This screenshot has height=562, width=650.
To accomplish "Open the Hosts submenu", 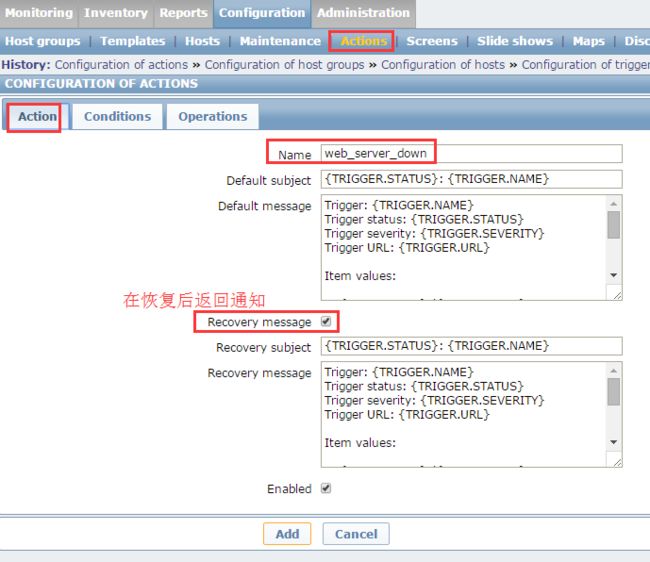I will 202,41.
